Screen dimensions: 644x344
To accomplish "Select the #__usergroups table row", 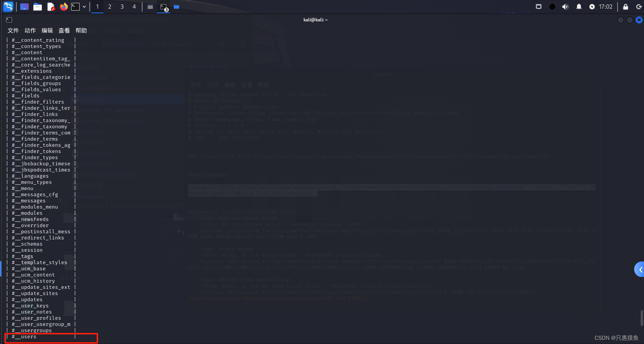I will 41,330.
